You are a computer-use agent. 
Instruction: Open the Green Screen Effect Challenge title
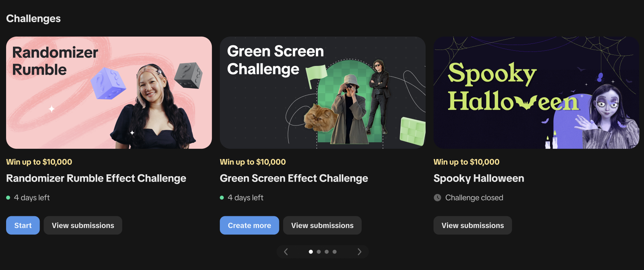pos(294,178)
